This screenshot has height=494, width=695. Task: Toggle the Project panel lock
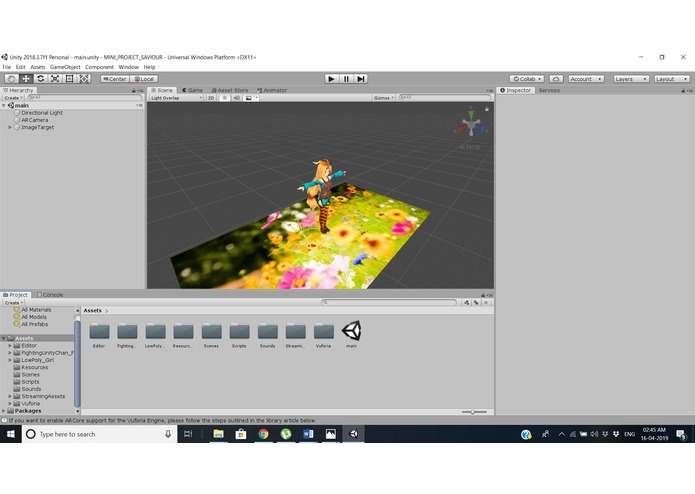483,295
